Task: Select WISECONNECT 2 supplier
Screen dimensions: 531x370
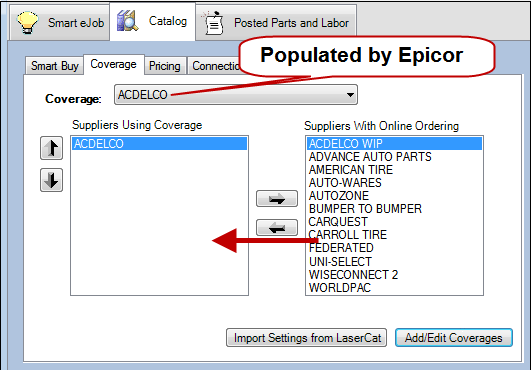Action: point(394,275)
